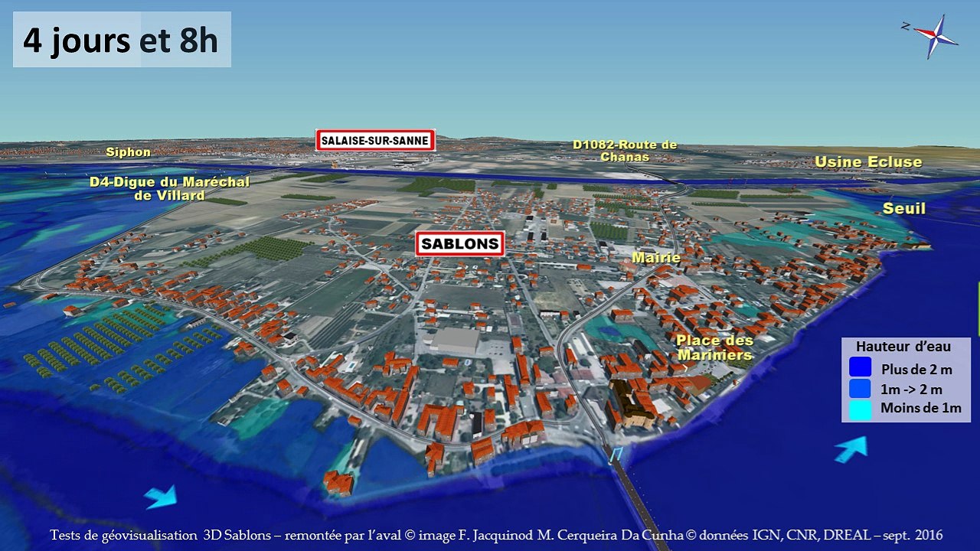Screen dimensions: 980x551
Task: Click the 'Plus de 2 m' legend text
Action: 916,369
